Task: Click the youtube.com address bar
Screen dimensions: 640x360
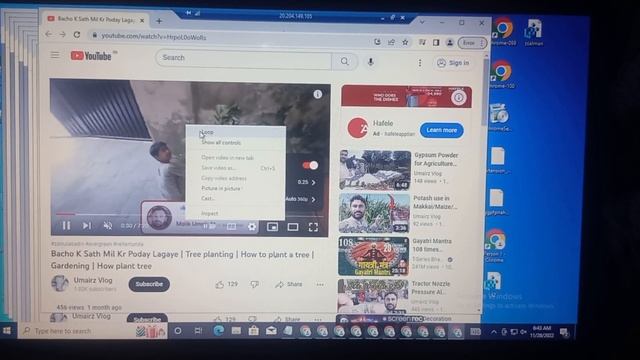Action: 229,38
